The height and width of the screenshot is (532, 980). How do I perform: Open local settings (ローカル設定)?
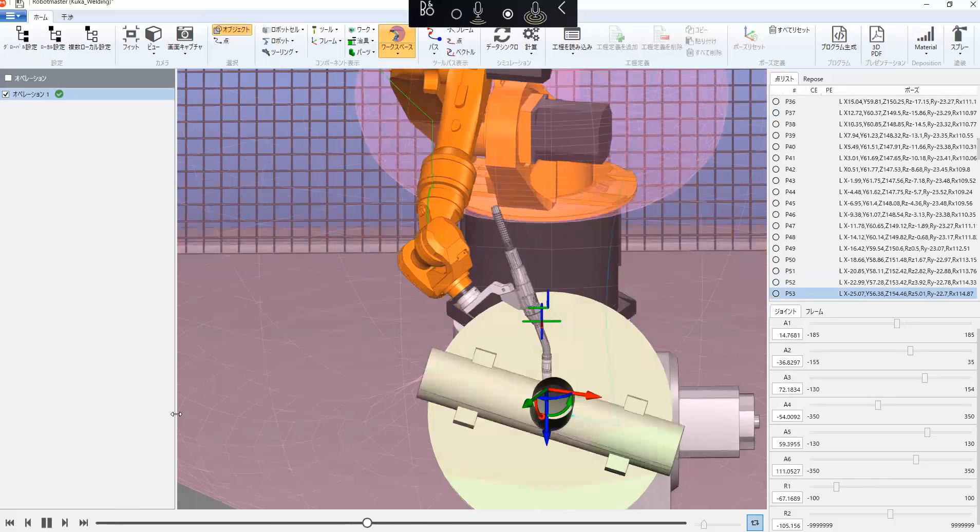[x=53, y=39]
